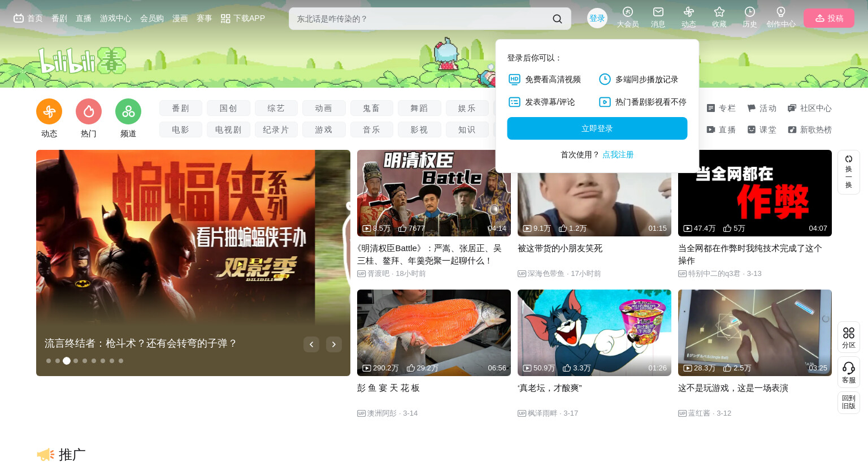Click the green 频道 round icon
The image size is (868, 466).
pyautogui.click(x=128, y=111)
